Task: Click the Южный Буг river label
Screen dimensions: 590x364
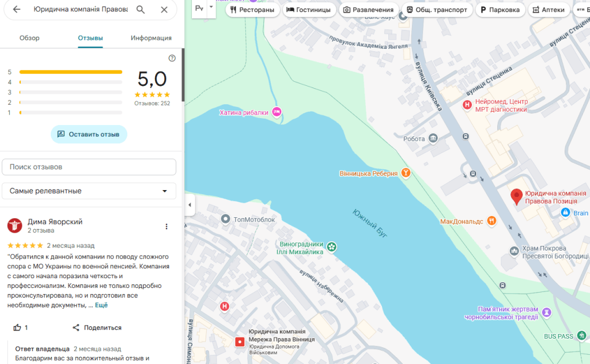Action: 369,223
